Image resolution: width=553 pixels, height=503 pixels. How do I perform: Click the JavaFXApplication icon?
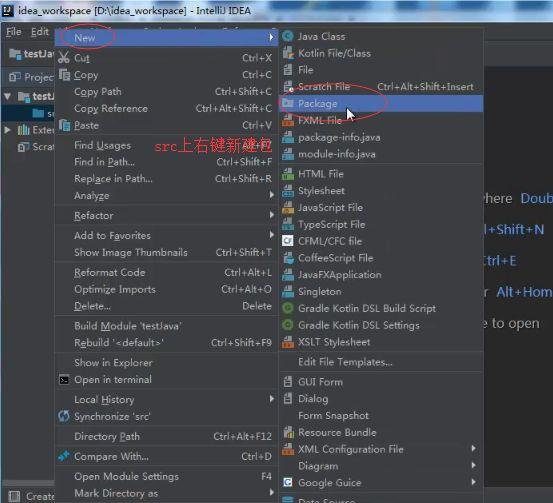point(288,274)
